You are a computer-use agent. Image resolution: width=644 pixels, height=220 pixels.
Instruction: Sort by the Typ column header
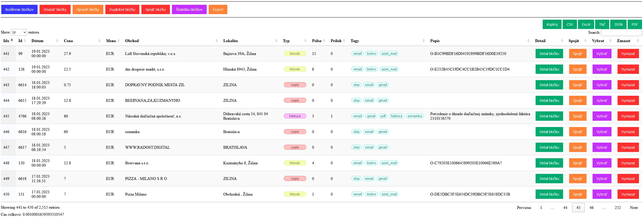(286, 41)
